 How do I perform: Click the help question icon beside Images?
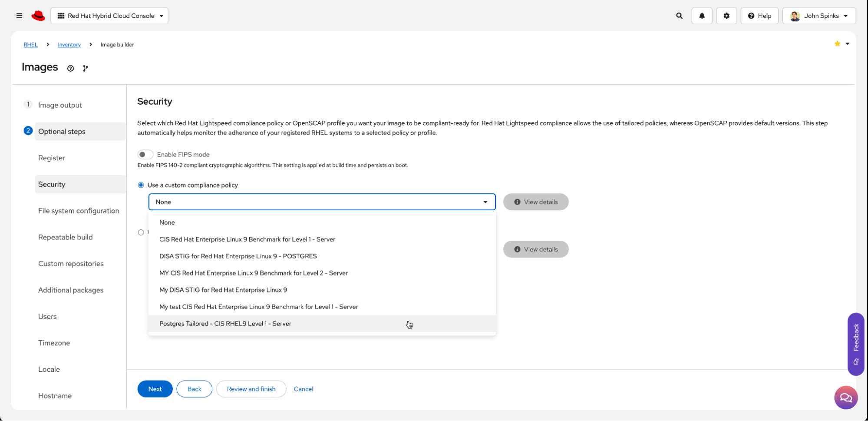70,68
